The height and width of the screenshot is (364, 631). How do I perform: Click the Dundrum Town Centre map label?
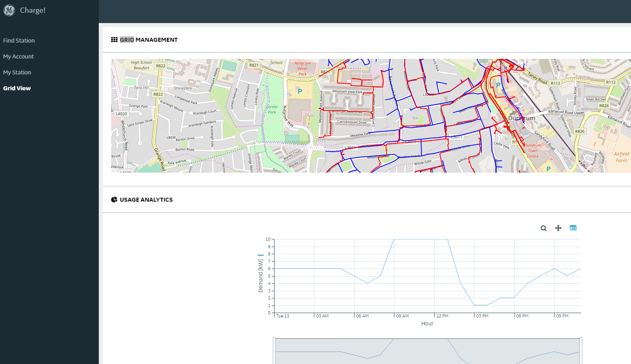(x=533, y=151)
